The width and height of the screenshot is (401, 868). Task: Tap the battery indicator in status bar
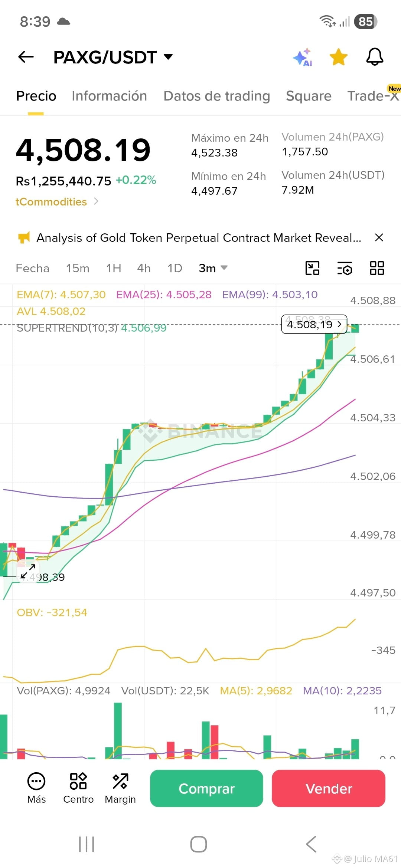366,22
